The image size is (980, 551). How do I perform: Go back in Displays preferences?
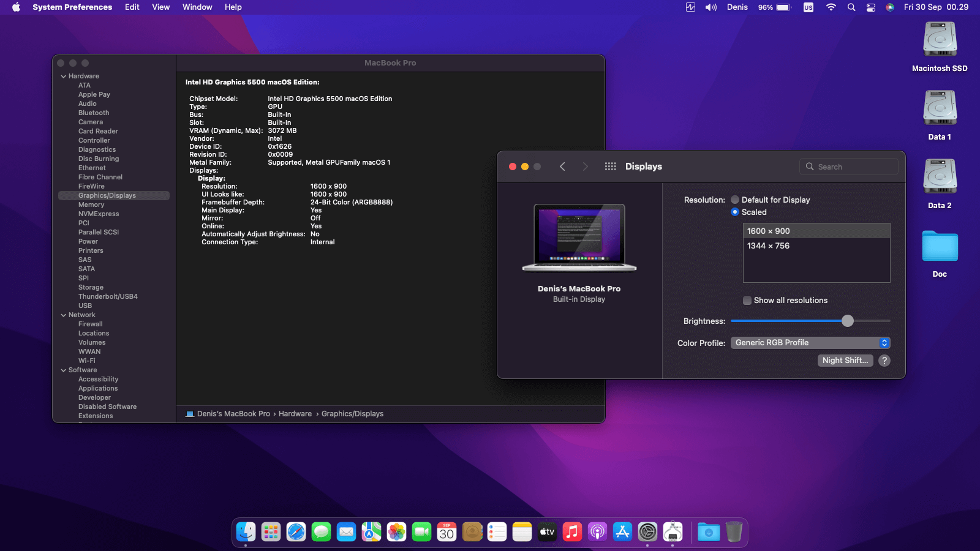click(x=562, y=167)
